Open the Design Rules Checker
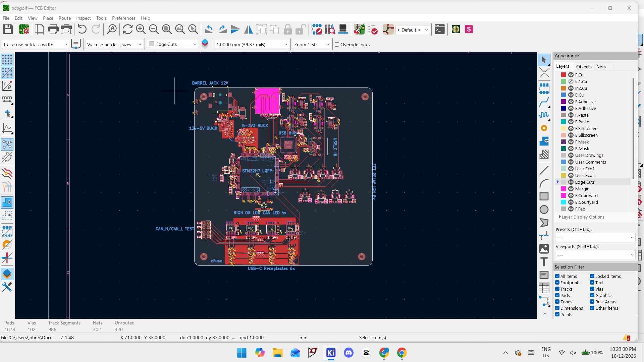 coord(372,29)
